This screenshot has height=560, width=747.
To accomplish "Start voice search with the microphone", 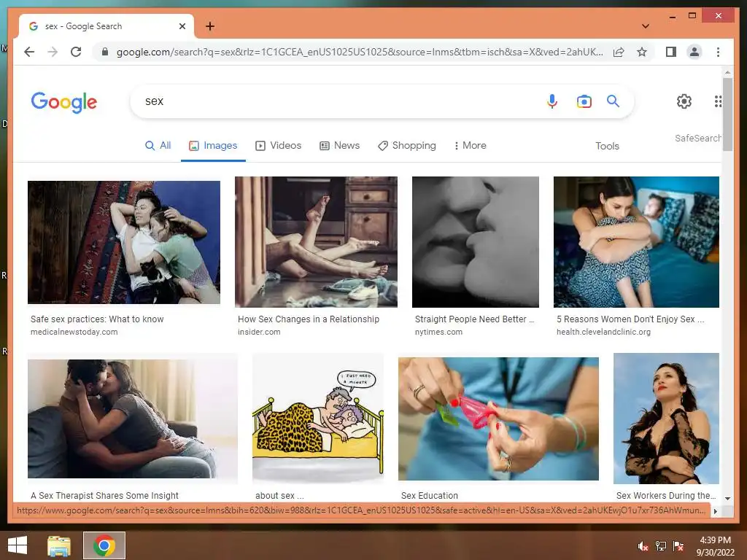I will pyautogui.click(x=551, y=101).
